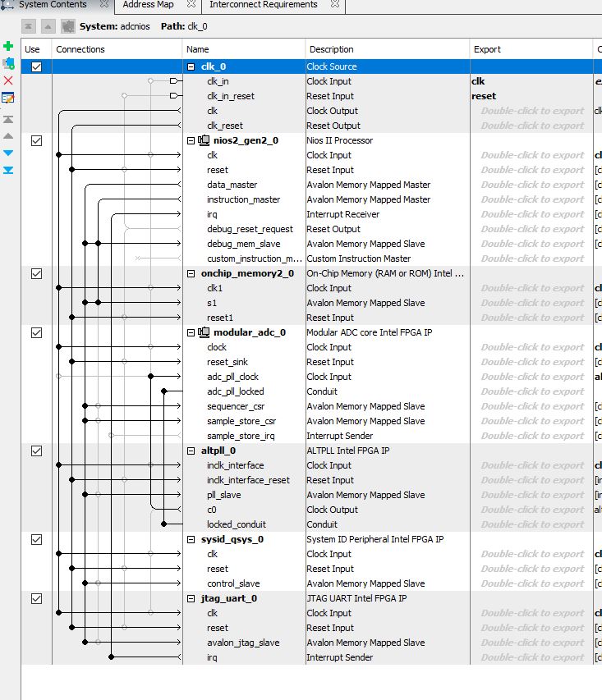Click the edit parameters icon in left sidebar
The height and width of the screenshot is (700, 602).
pos(8,98)
